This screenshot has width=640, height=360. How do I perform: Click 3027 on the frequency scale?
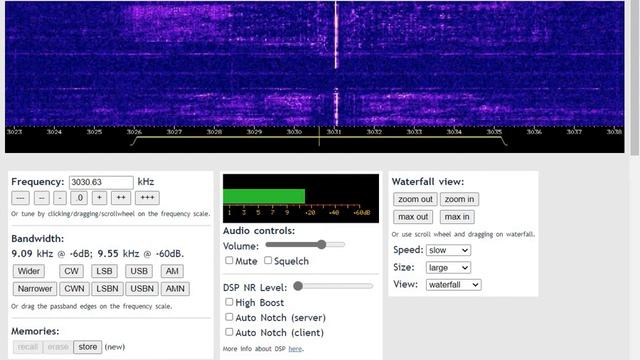(174, 132)
